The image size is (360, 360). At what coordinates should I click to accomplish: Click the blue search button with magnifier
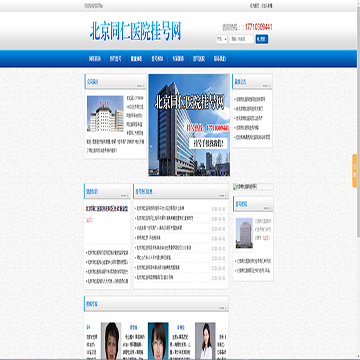pyautogui.click(x=262, y=39)
